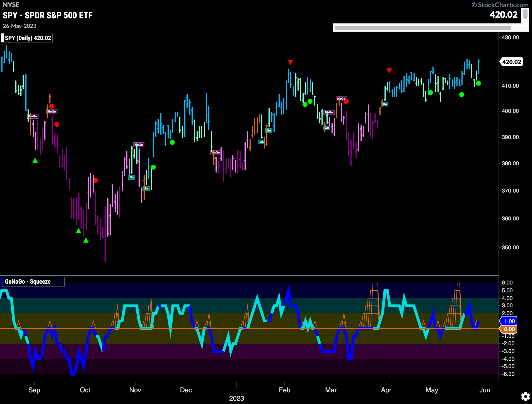Viewport: 532px width, 404px height.
Task: Click the 6.00 oscillator axis label
Action: click(507, 283)
